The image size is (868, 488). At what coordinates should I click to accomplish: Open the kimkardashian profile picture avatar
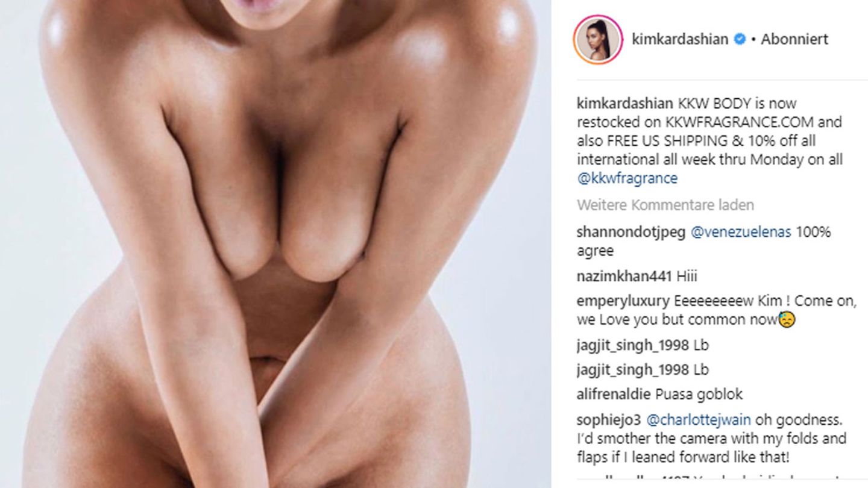(x=598, y=40)
